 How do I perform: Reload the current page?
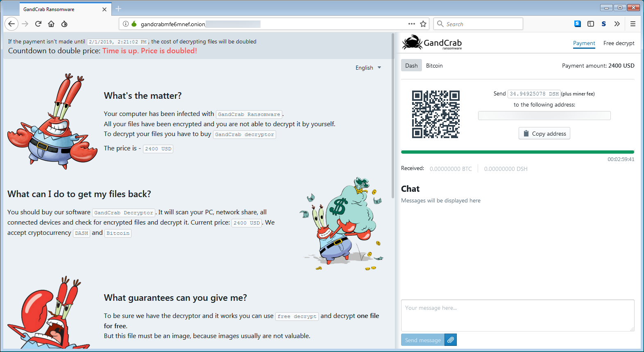(x=38, y=24)
